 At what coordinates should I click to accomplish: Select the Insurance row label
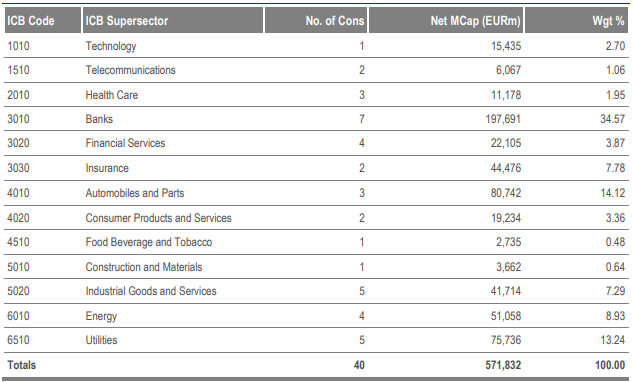click(107, 168)
